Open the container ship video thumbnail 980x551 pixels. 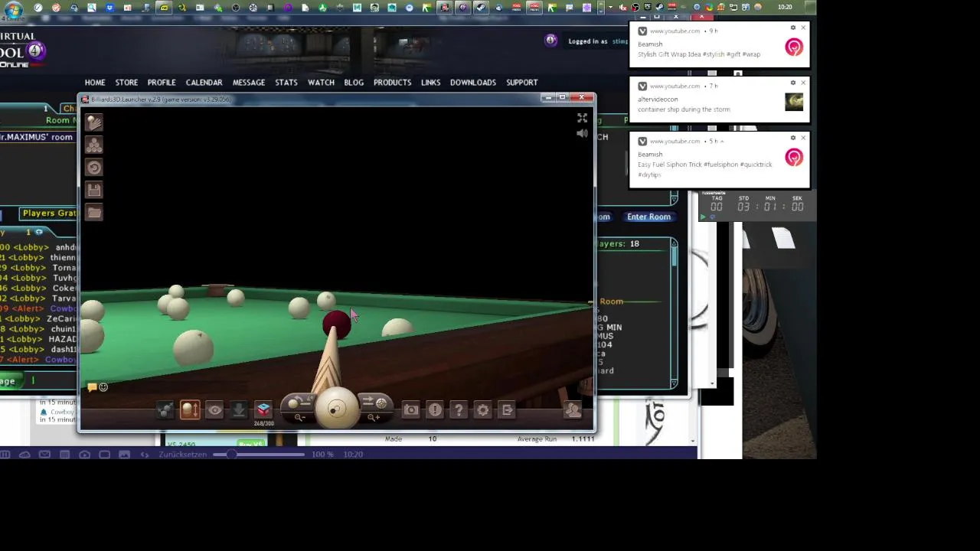click(x=794, y=102)
